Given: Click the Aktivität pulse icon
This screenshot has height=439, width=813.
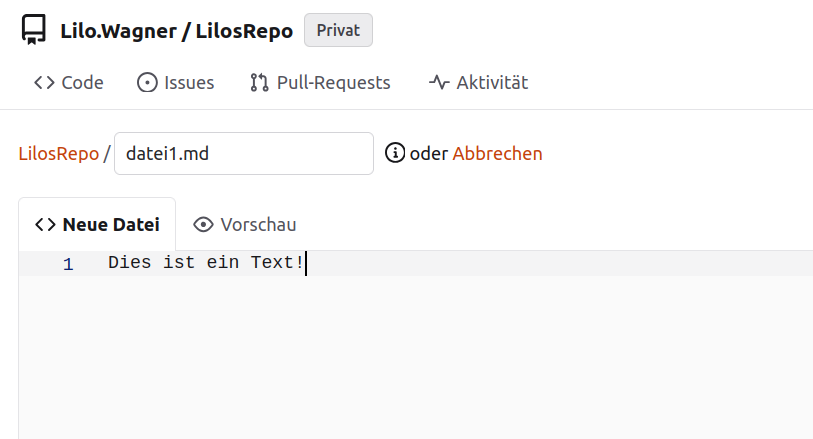Looking at the screenshot, I should pos(439,83).
